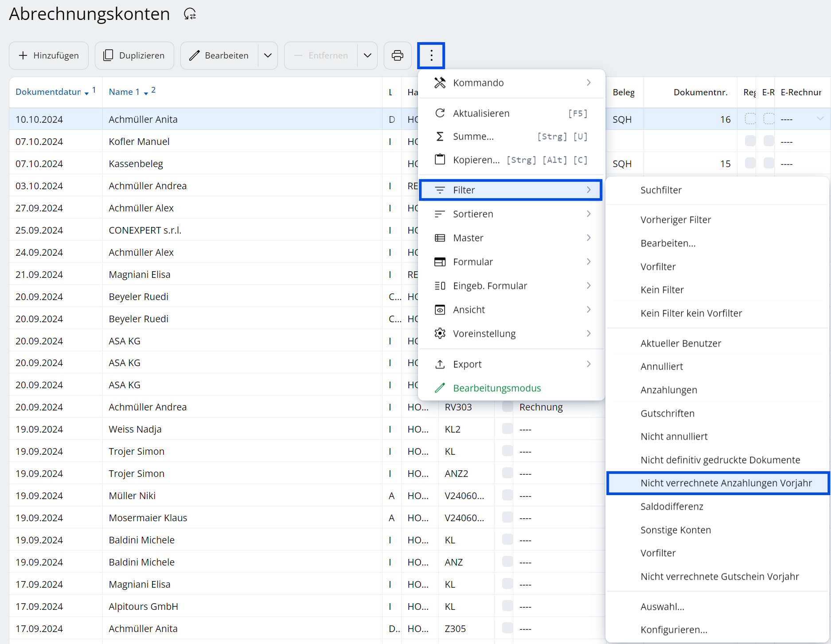Expand the Entfernen dropdown arrow
831x644 pixels.
367,55
